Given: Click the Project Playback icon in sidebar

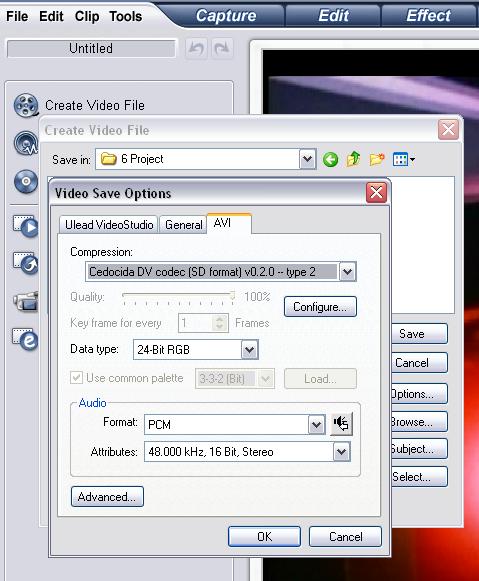Looking at the screenshot, I should click(26, 226).
